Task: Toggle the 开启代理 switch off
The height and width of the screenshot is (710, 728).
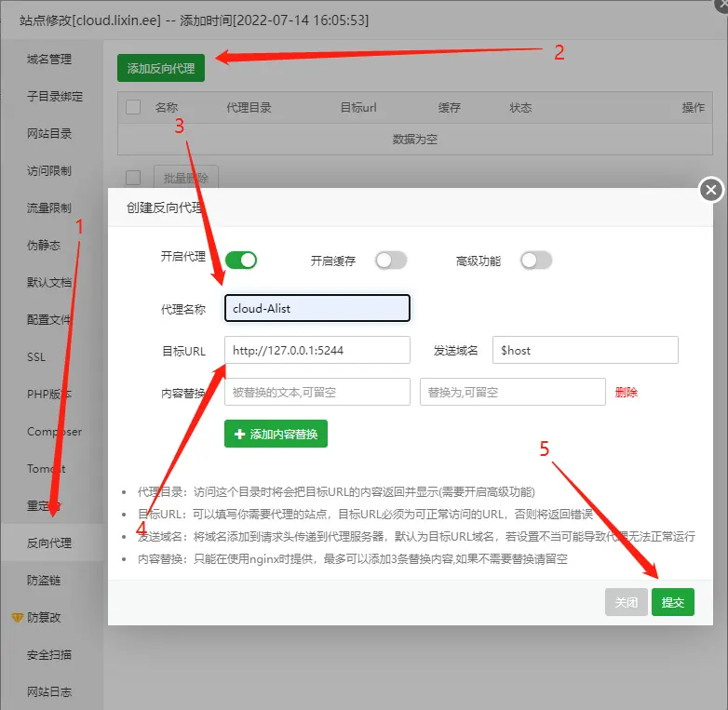Action: (x=240, y=260)
